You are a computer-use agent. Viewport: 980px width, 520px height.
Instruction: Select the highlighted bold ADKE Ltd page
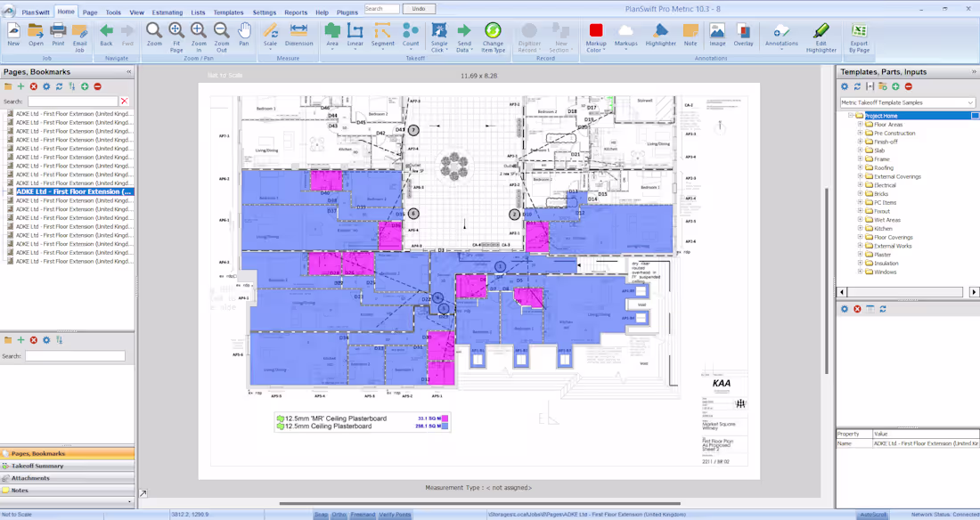[x=74, y=191]
